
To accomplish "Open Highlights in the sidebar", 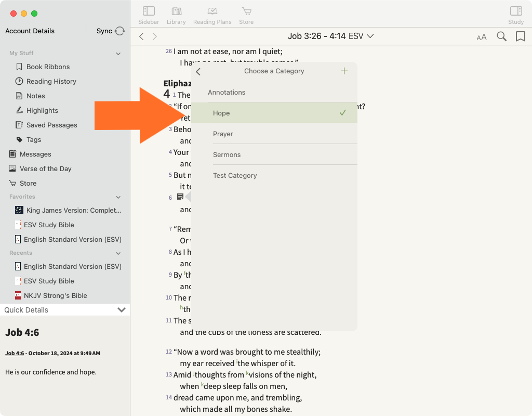I will click(42, 110).
